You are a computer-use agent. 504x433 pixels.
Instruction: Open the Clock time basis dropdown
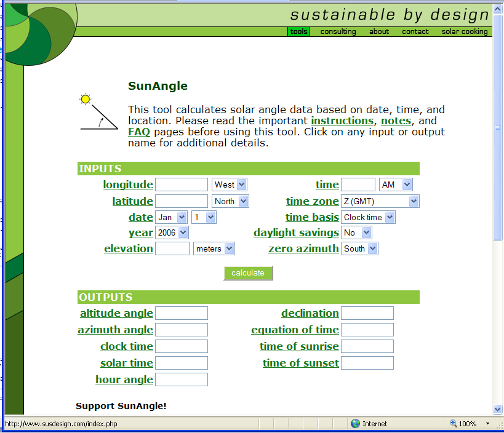click(368, 217)
